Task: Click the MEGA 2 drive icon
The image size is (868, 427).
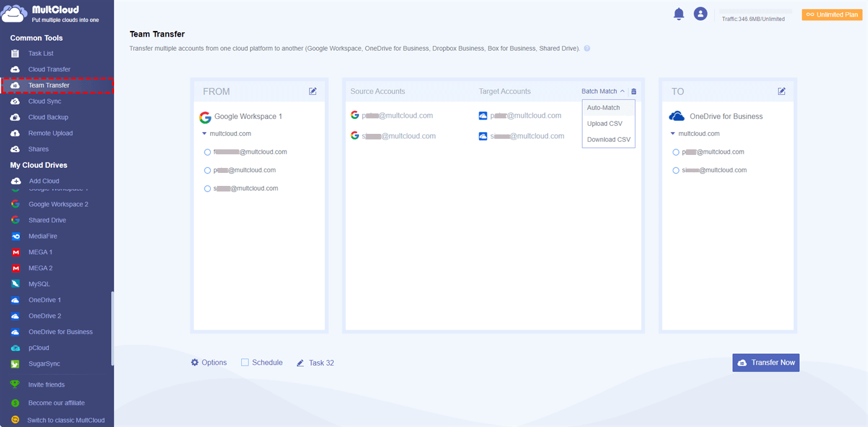Action: (15, 268)
